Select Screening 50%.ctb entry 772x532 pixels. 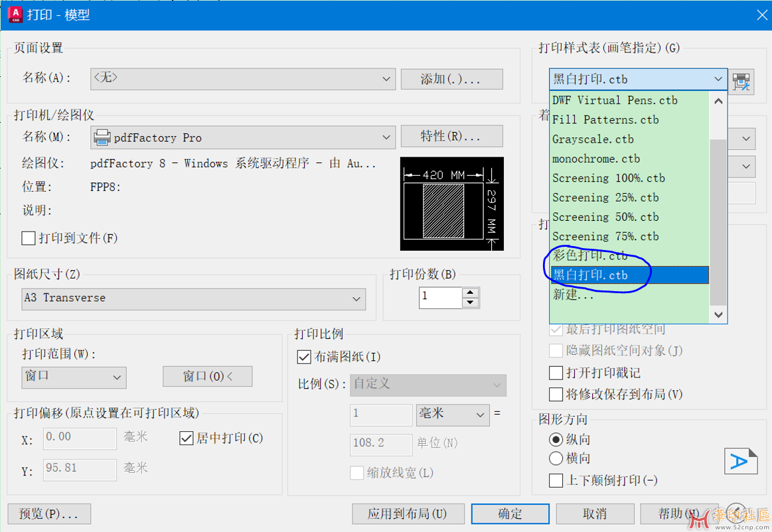pos(629,217)
